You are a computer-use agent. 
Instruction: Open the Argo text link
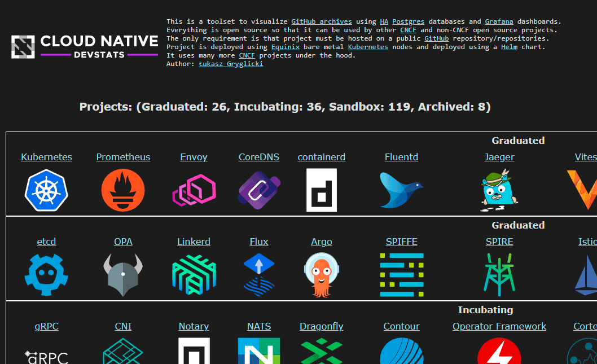coord(321,242)
